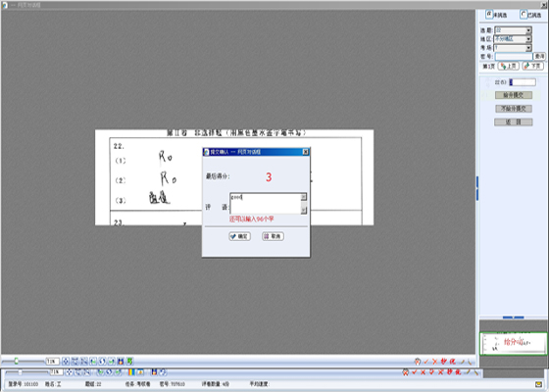Image resolution: width=549 pixels, height=392 pixels.
Task: Open the yellow mail icon in status bar
Action: click(x=539, y=384)
